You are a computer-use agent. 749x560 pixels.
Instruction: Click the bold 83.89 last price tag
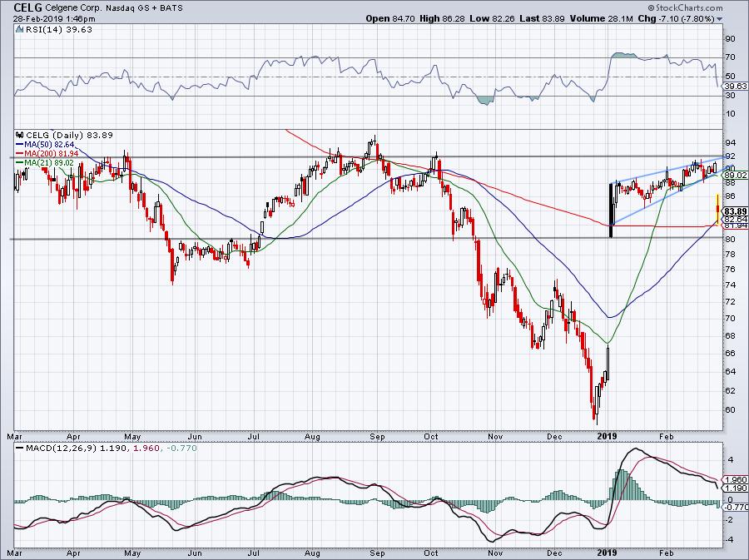(x=735, y=211)
